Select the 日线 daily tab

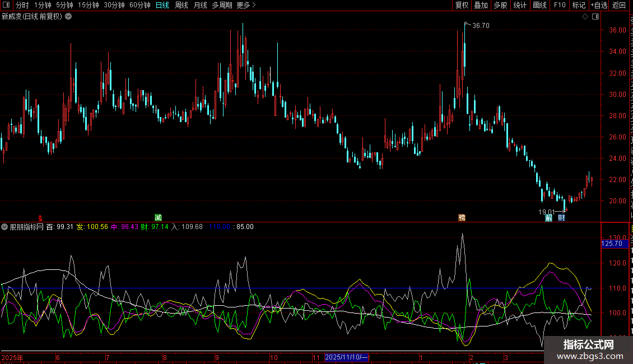(162, 5)
